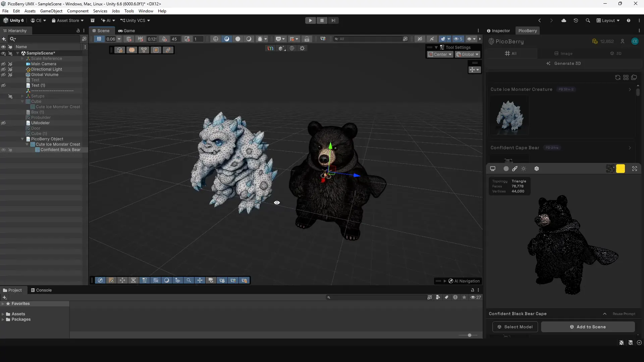Open the Layout dropdown

coord(608,20)
